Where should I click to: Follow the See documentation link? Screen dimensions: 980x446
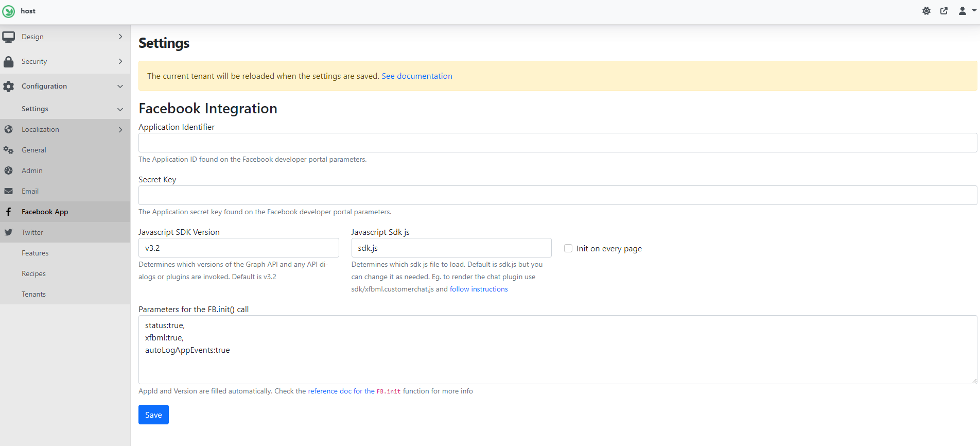417,76
